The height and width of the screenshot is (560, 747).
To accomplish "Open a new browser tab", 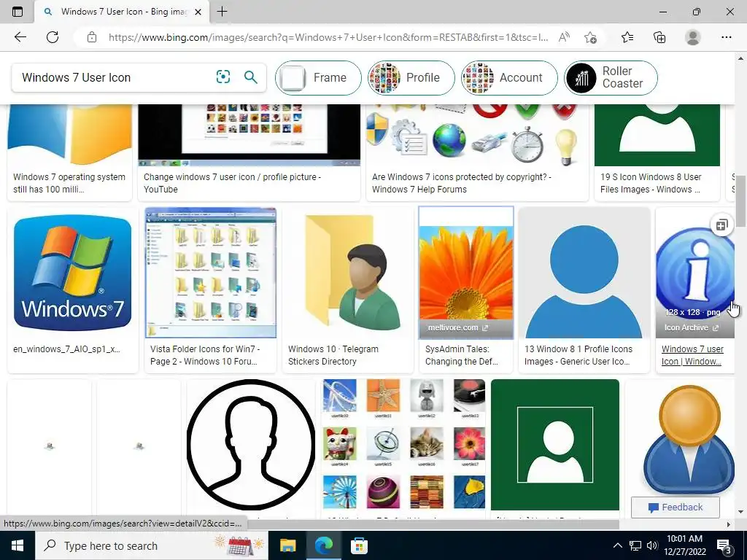I will coord(222,12).
